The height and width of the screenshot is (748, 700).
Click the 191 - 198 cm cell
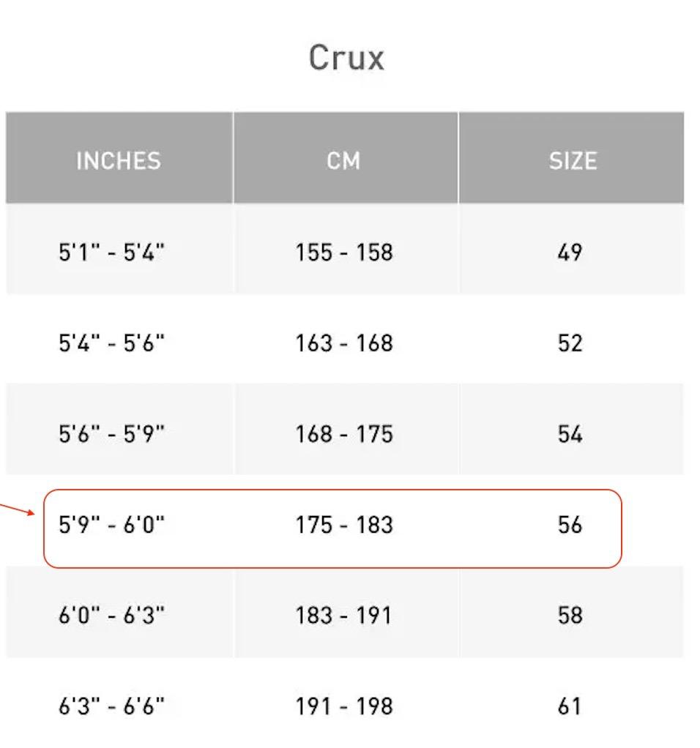[x=344, y=706]
